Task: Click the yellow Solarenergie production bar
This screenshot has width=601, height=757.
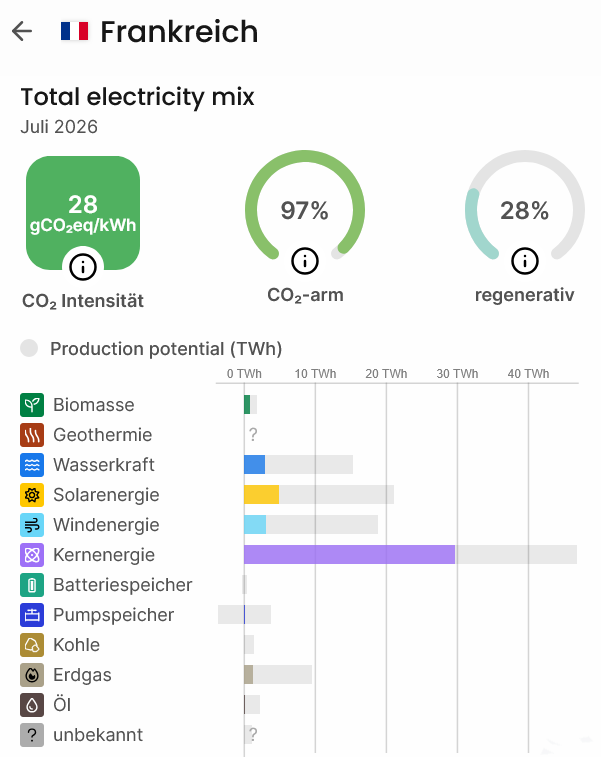Action: [261, 495]
